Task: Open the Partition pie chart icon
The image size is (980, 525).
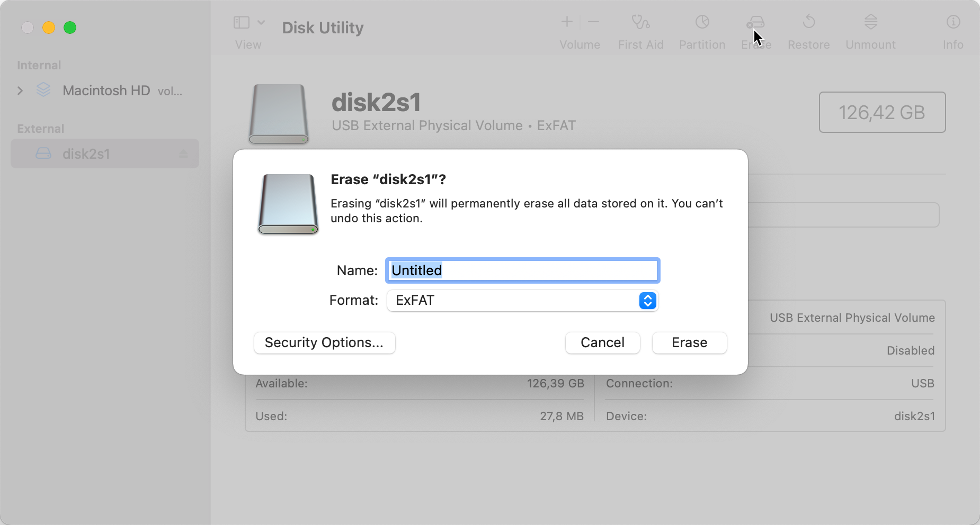Action: (x=702, y=22)
